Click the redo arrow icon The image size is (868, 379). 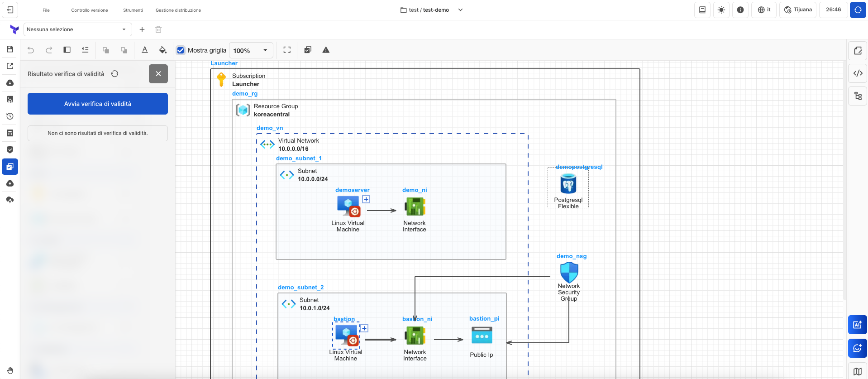(x=49, y=50)
